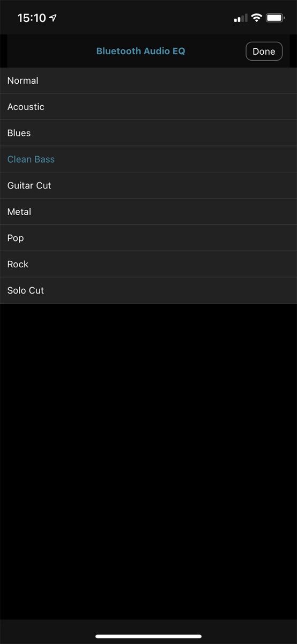Select the Solo Cut preset
This screenshot has height=644, width=297.
point(148,290)
